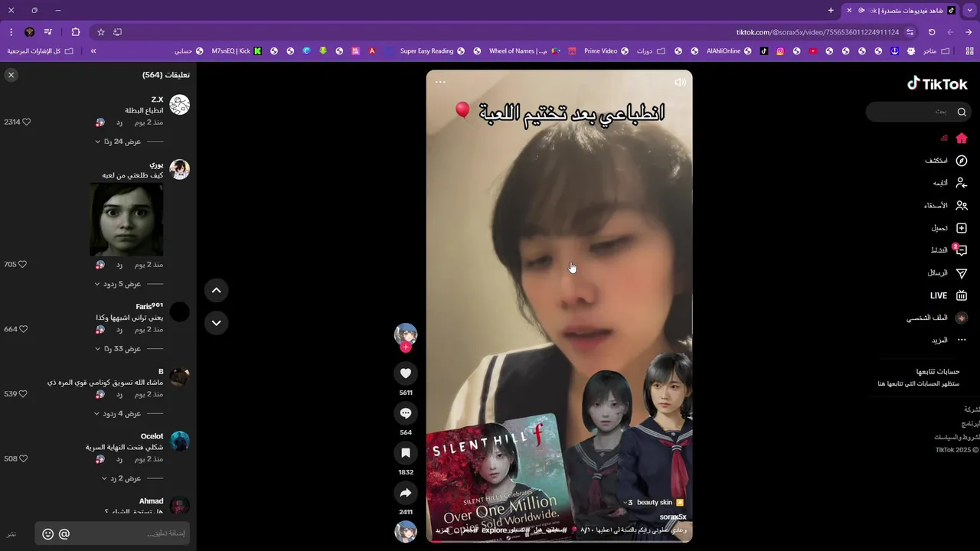Go to previous video with up arrow
980x551 pixels.
[x=216, y=290]
